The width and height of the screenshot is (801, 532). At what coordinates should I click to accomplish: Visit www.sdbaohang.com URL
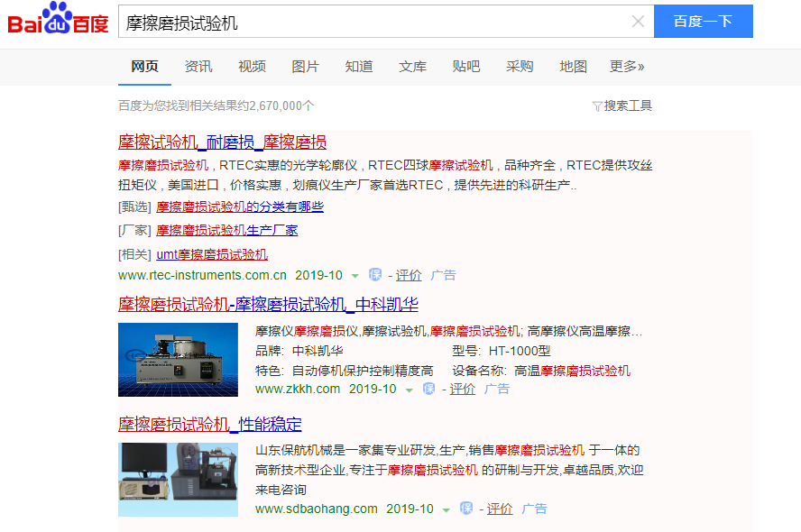click(x=317, y=509)
